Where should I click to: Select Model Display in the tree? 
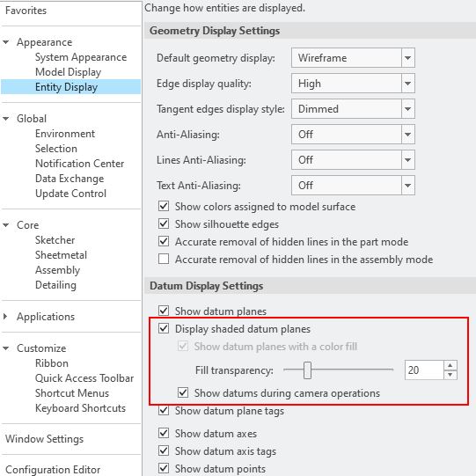[68, 72]
